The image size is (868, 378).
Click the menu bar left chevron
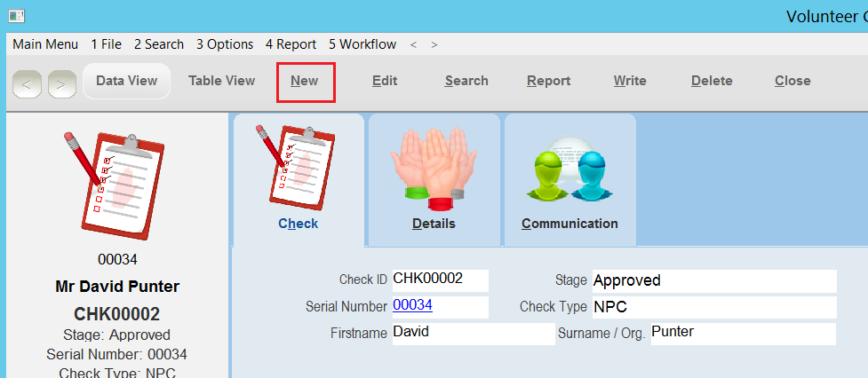413,44
